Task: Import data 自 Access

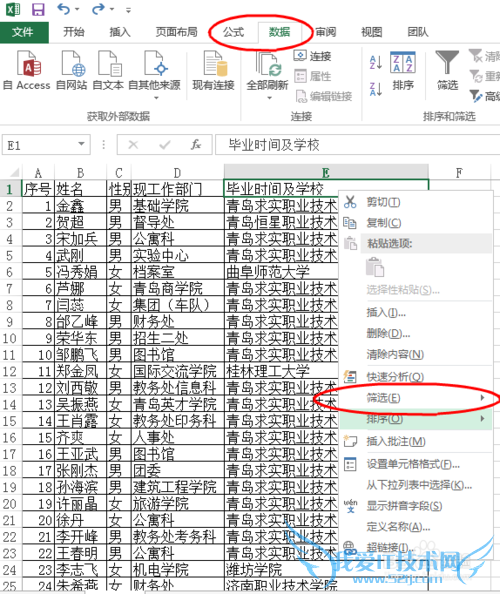Action: [x=27, y=71]
